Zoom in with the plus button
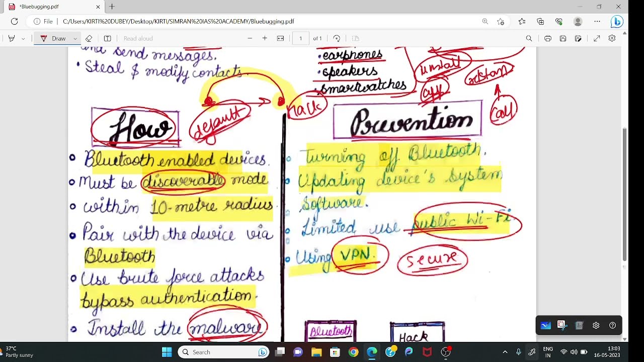This screenshot has height=362, width=644. tap(265, 38)
